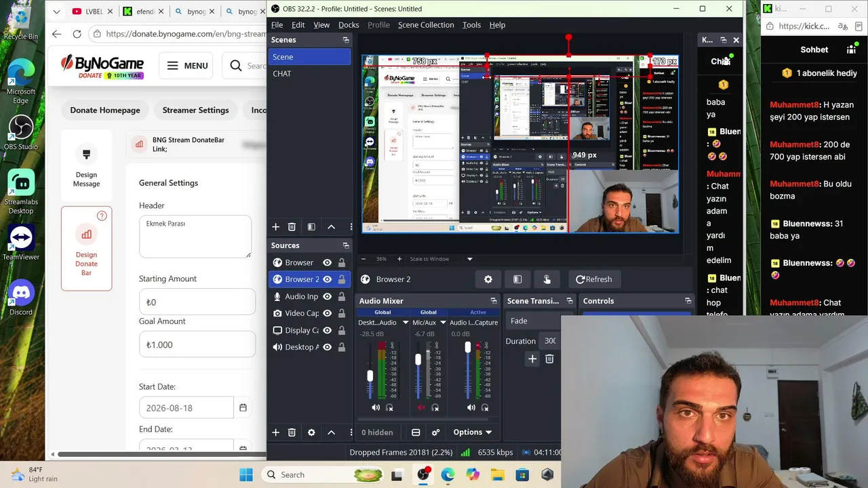868x488 pixels.
Task: Remove selected scene with Scenes trash icon
Action: [x=292, y=227]
